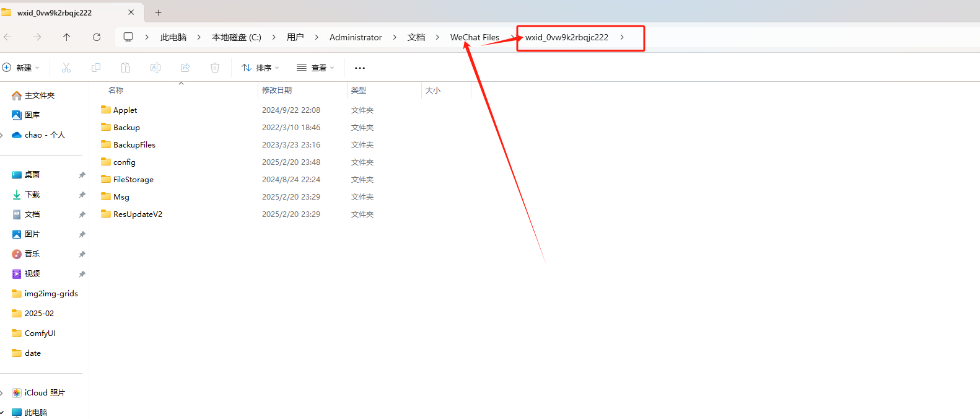Go up one directory level
This screenshot has height=419, width=980.
click(x=67, y=37)
